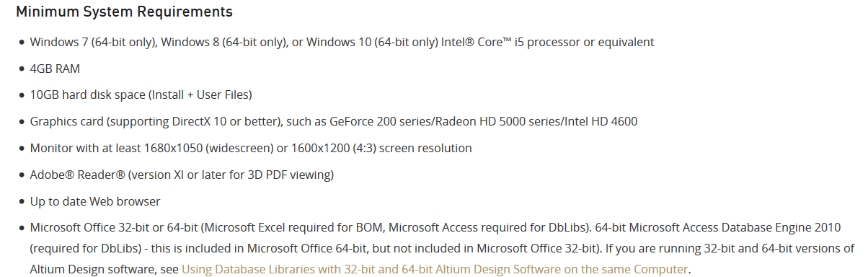The height and width of the screenshot is (277, 868).
Task: Click the Microsoft Office 32-bit or 64-bit text
Action: coord(113,228)
